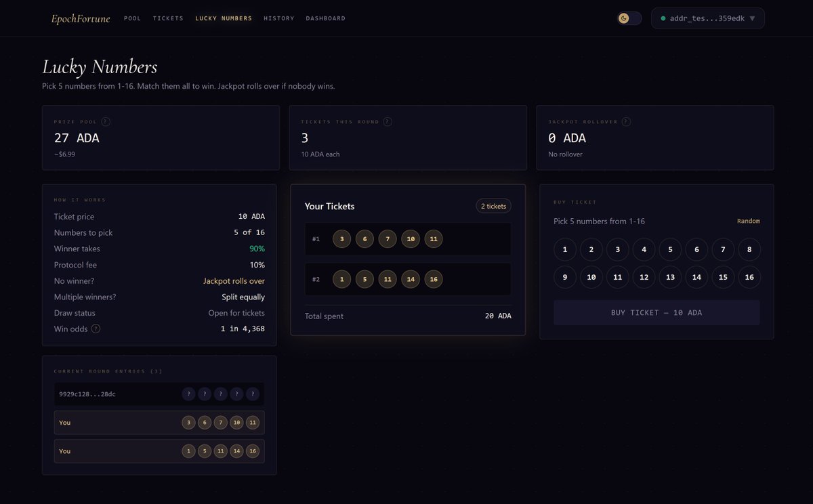The height and width of the screenshot is (504, 813).
Task: Click the Open for tickets status
Action: point(236,313)
